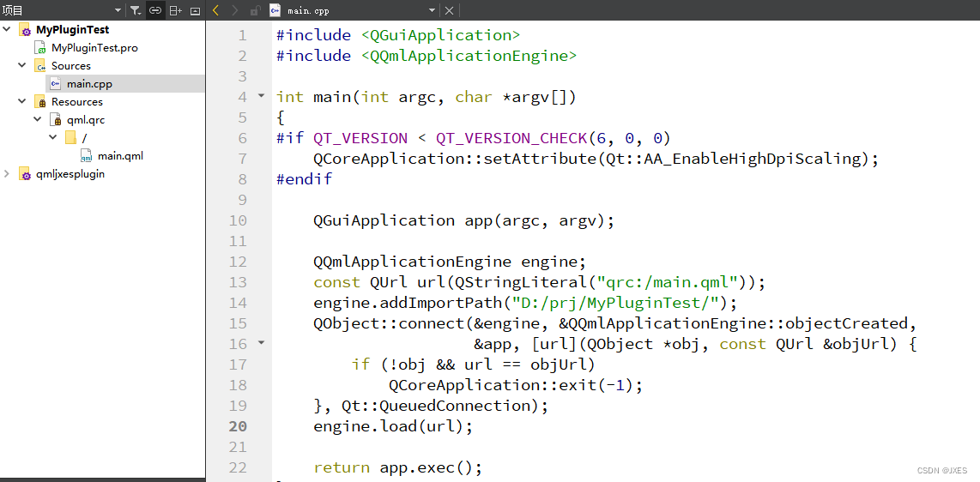This screenshot has width=980, height=482.
Task: Fold the lambda block at line 16
Action: point(261,343)
